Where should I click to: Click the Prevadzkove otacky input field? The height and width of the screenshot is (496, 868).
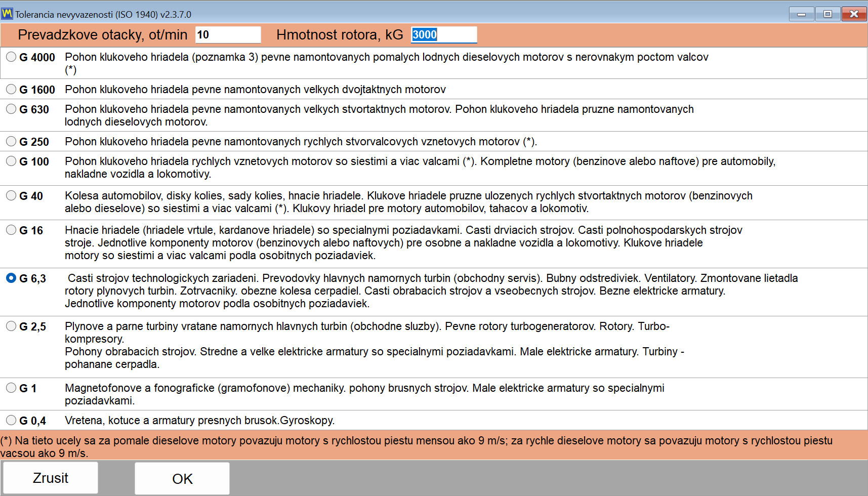[x=228, y=35]
